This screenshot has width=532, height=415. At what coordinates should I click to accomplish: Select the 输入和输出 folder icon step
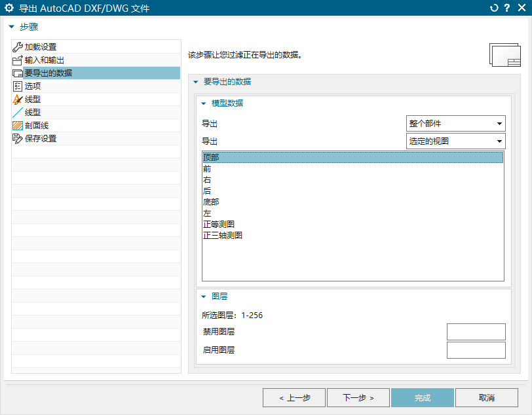point(18,60)
